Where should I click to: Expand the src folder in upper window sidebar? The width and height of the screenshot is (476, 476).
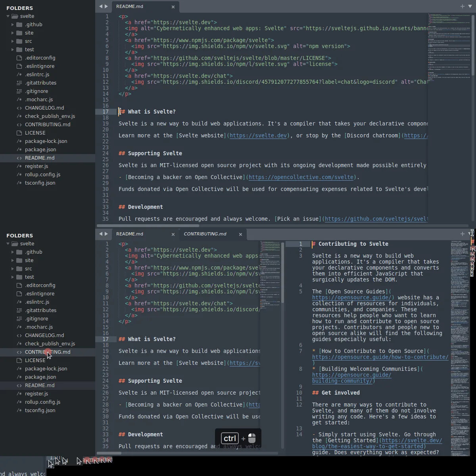(x=13, y=41)
